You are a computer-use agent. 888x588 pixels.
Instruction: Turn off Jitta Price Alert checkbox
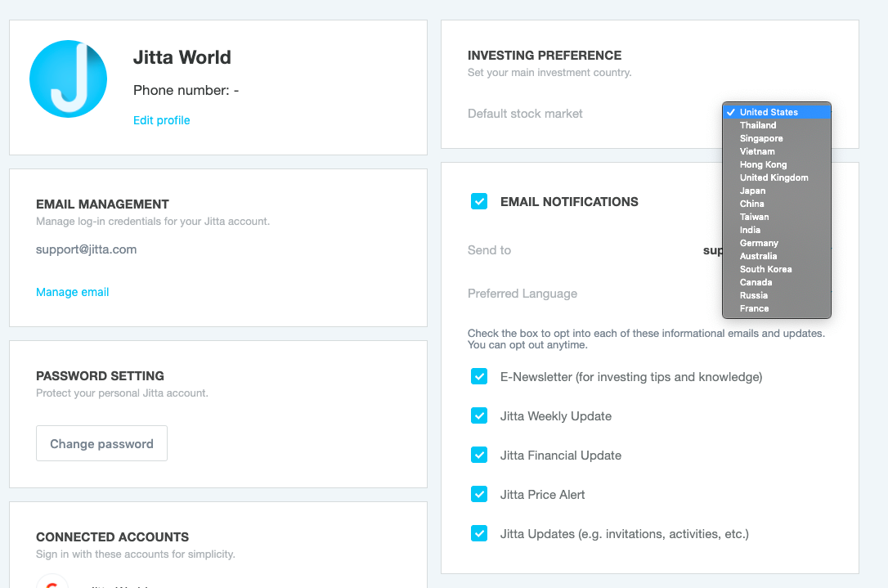coord(479,495)
